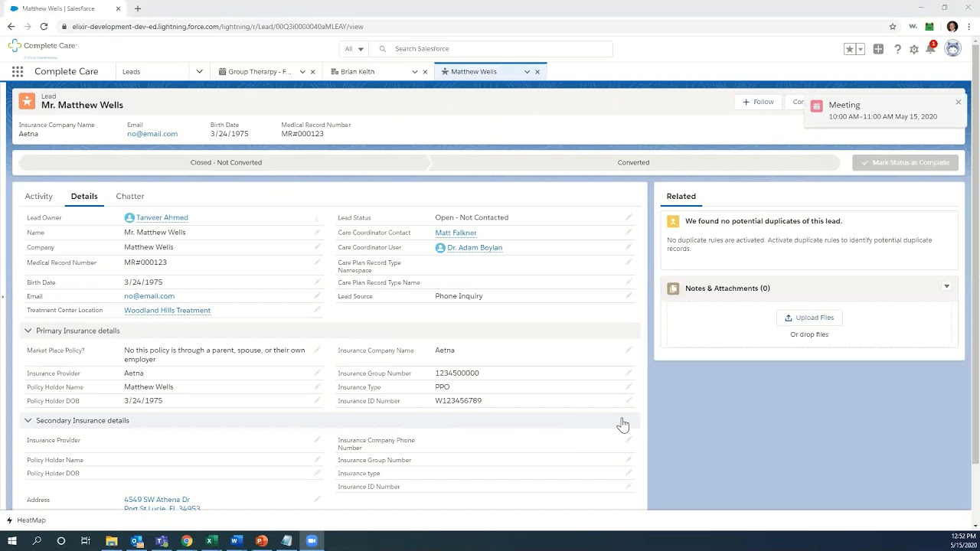Reload the browser page
This screenshot has height=551, width=980.
(x=44, y=26)
